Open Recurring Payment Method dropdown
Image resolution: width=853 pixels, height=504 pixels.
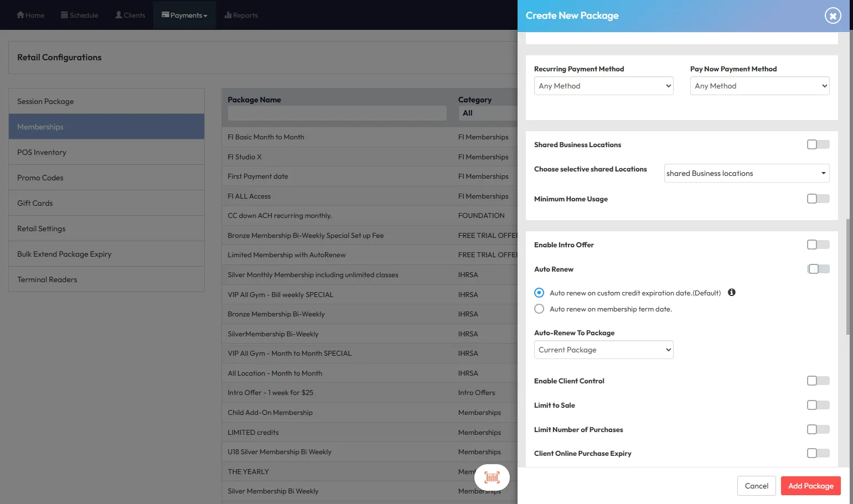click(603, 86)
